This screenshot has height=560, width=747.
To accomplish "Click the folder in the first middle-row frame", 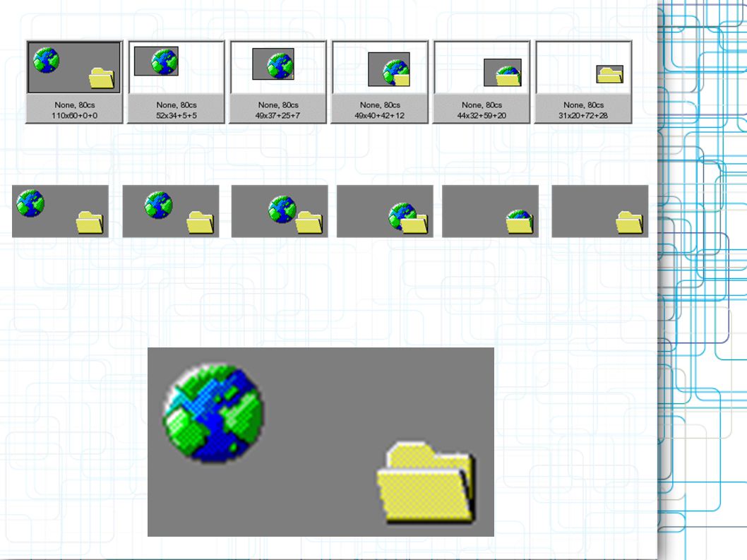I will coord(90,222).
